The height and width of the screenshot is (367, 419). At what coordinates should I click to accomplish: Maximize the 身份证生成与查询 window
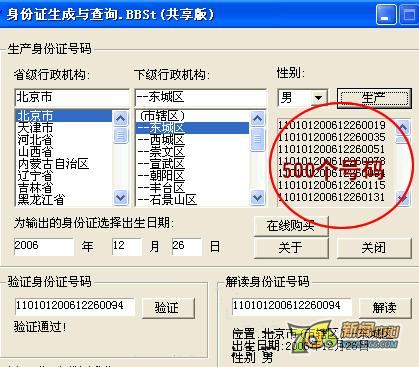(x=409, y=14)
